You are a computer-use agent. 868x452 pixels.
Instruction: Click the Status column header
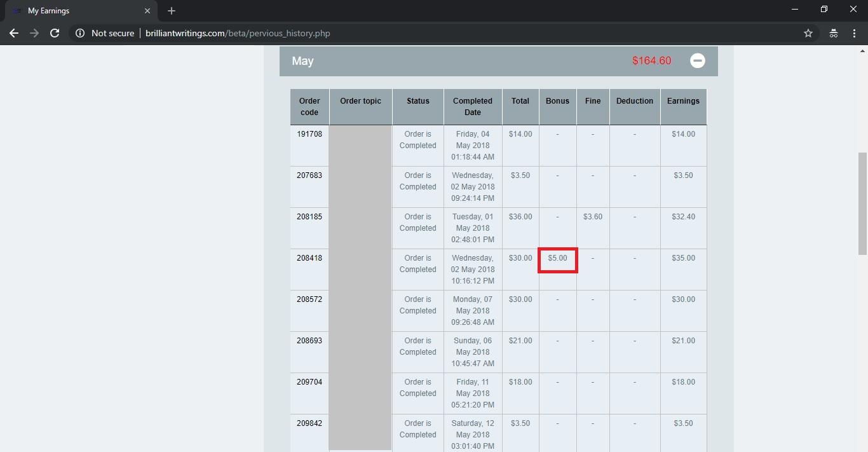(418, 107)
